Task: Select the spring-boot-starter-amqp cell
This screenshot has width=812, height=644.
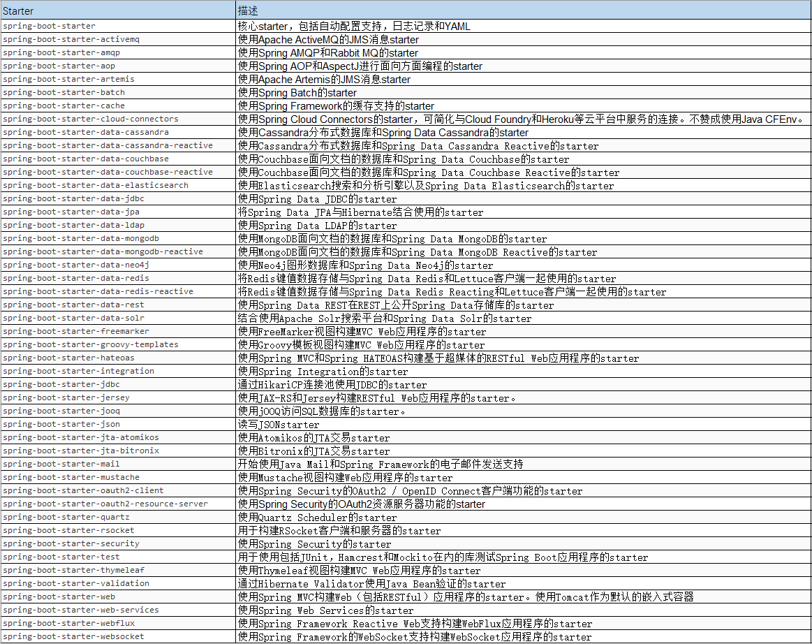Action: [118, 52]
